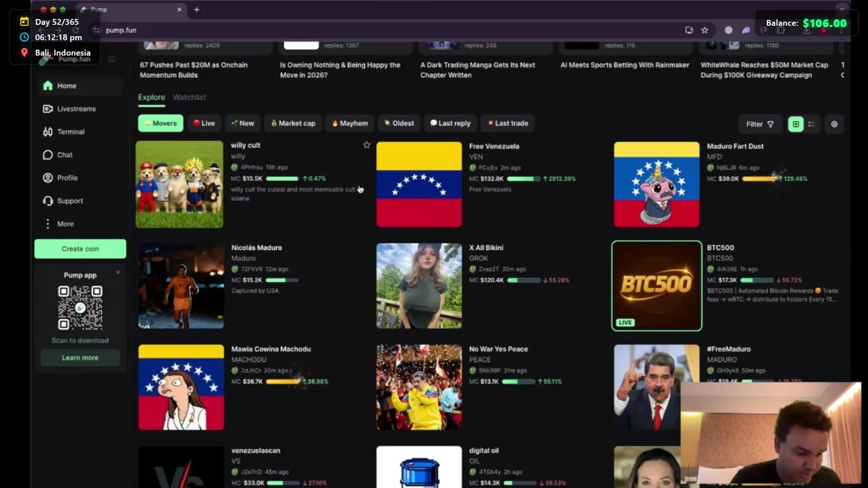Open the BTC500 live coin thumbnail
Screen dimensions: 868x488
point(656,285)
